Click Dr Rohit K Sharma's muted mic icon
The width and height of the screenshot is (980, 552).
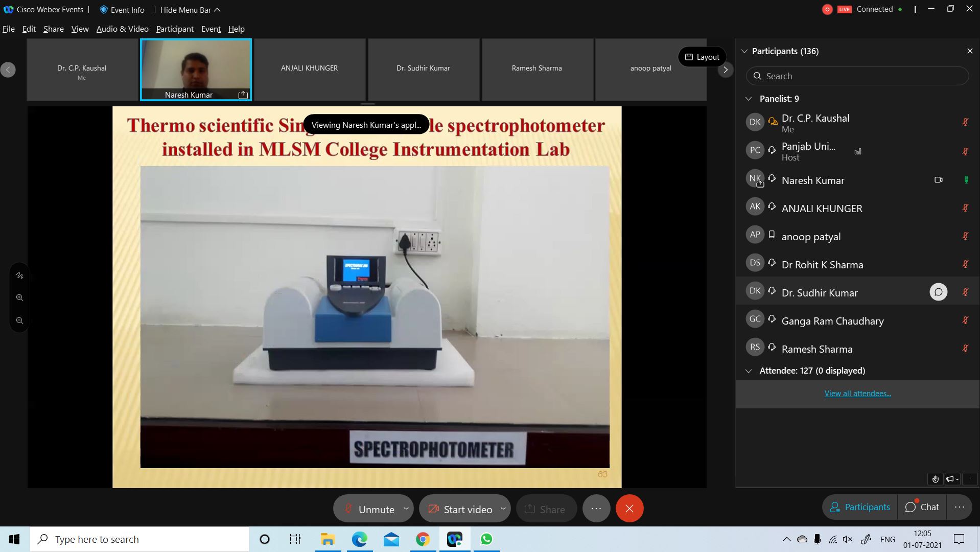965,264
